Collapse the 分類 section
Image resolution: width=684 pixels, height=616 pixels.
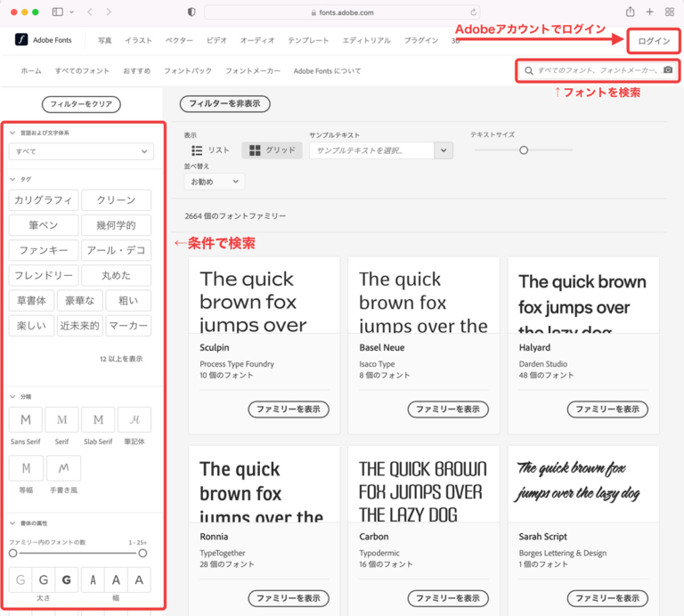(12, 396)
